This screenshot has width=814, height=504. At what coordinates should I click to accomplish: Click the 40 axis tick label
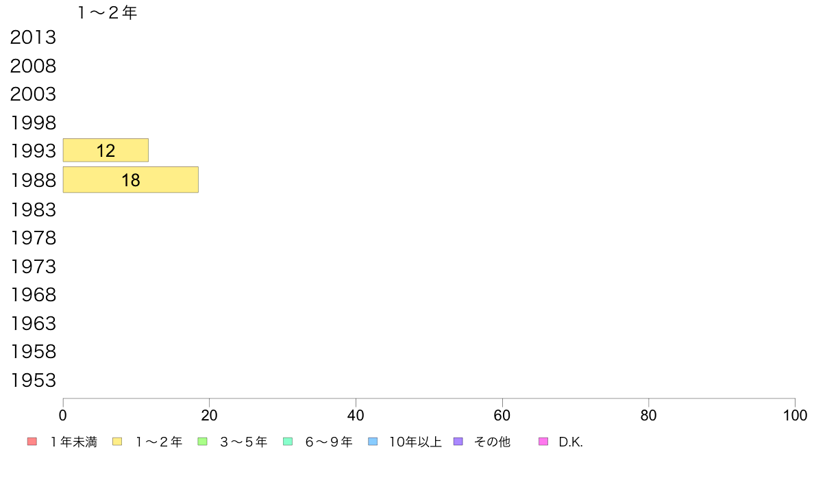pos(356,415)
